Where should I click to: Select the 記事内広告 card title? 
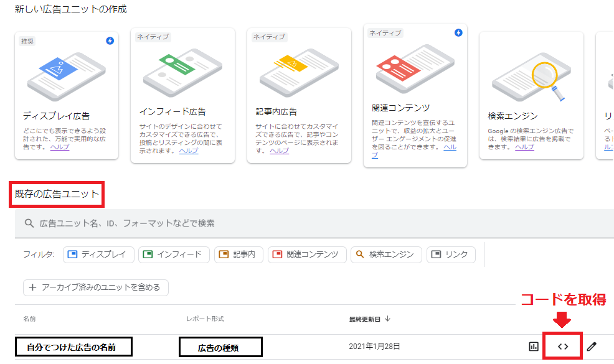[x=276, y=112]
